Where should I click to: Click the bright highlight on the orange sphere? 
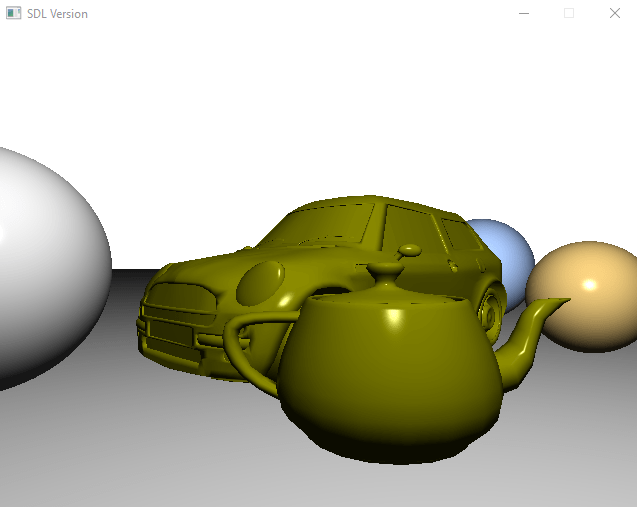click(590, 285)
